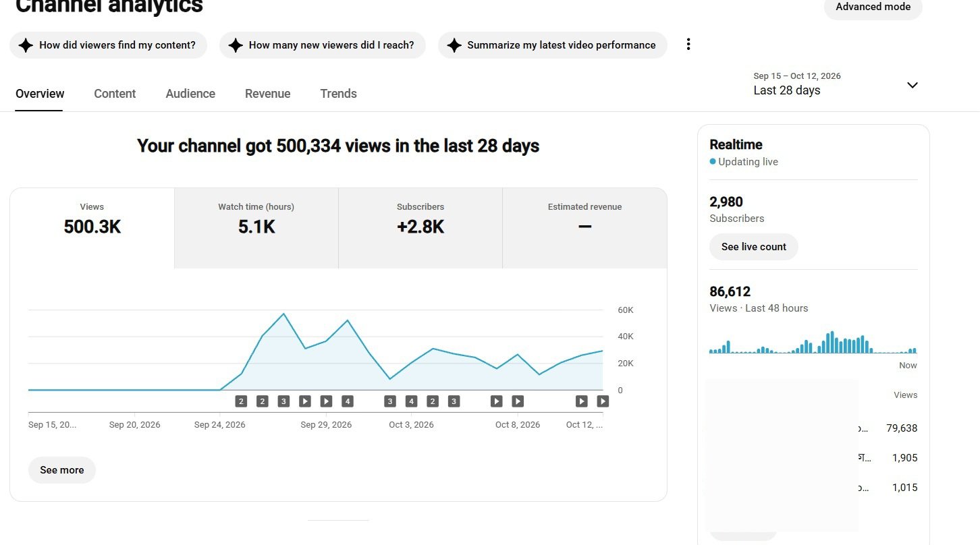
Task: Click the views line chart area
Action: click(x=316, y=351)
